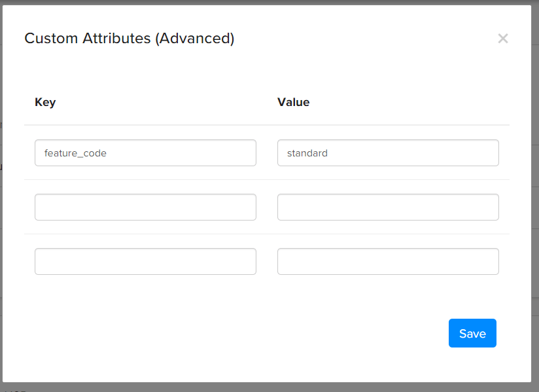539x392 pixels.
Task: Place cursor in the standard value box
Action: [388, 152]
